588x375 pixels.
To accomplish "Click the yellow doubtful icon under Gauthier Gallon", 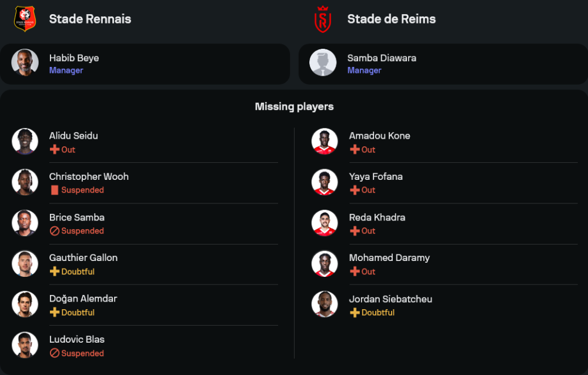I will click(55, 272).
